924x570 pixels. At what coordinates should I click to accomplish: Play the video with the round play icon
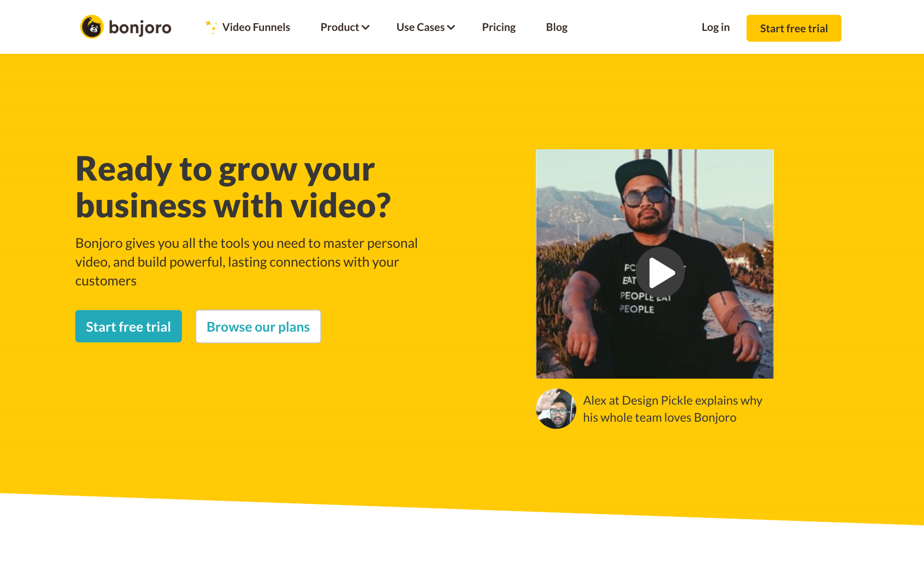[x=661, y=272]
